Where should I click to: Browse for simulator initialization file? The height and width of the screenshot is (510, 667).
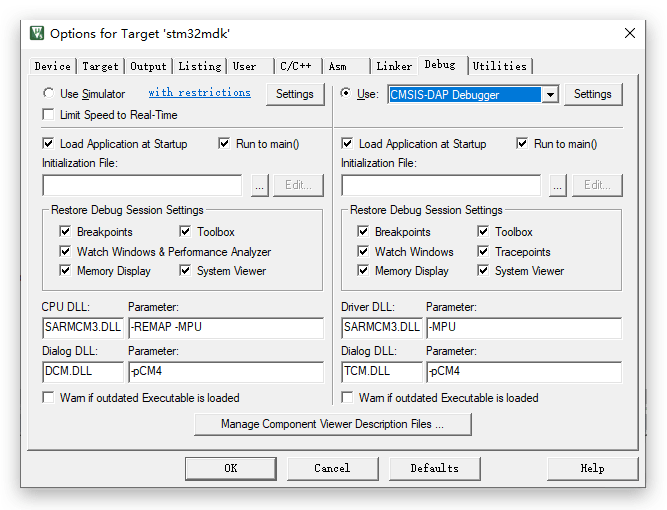259,185
